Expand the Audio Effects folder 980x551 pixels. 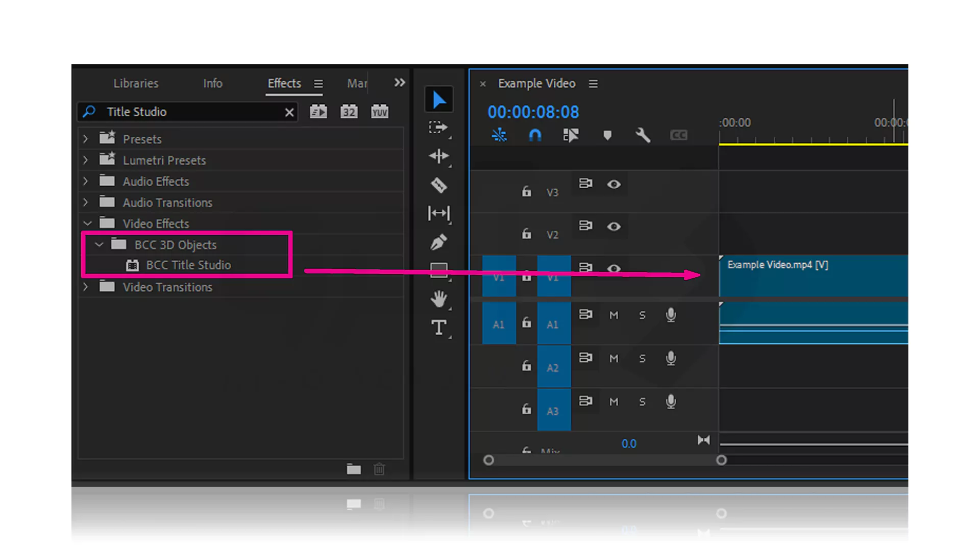[86, 181]
